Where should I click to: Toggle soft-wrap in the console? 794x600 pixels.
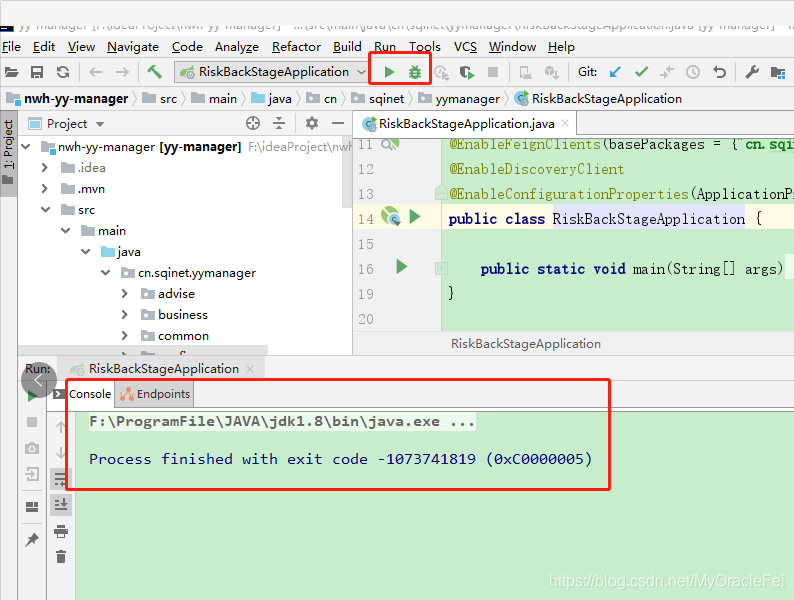[x=60, y=478]
